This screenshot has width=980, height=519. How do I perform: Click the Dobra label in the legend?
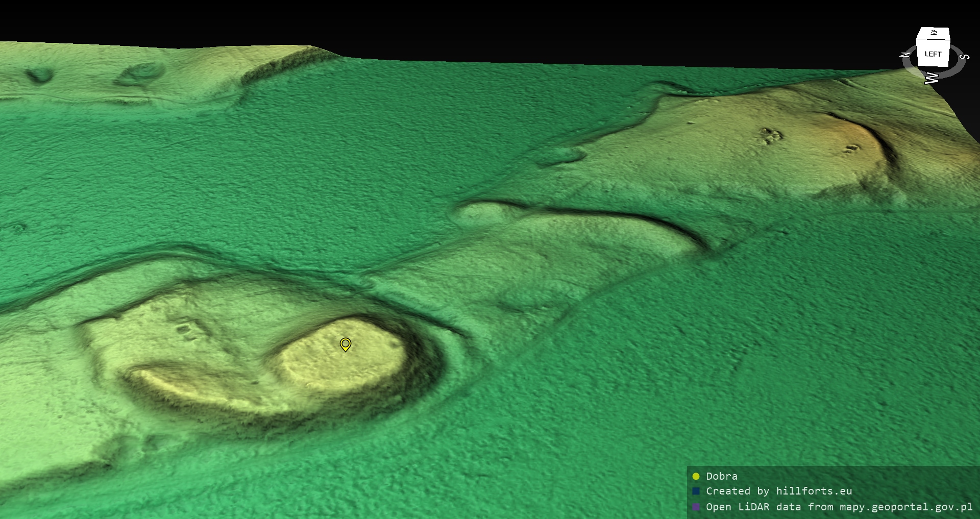721,476
